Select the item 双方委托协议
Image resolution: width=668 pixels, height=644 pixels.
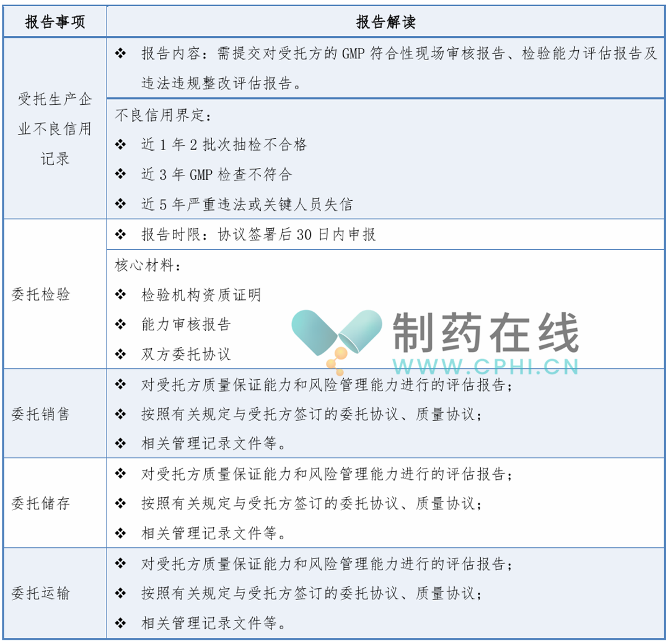186,354
